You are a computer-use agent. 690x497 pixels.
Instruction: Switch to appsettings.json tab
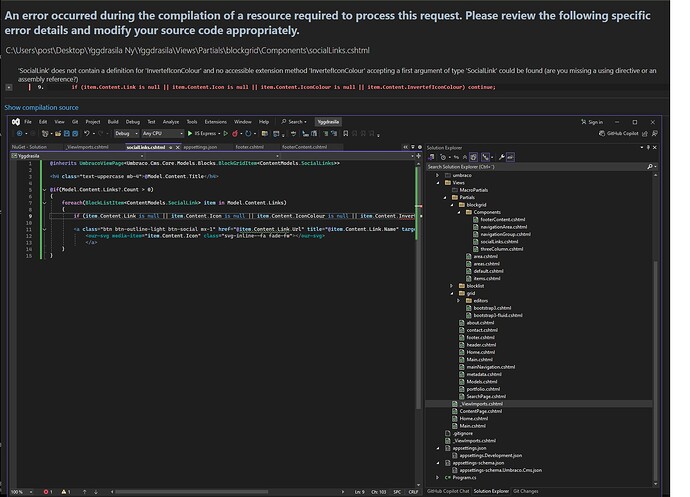pos(200,147)
